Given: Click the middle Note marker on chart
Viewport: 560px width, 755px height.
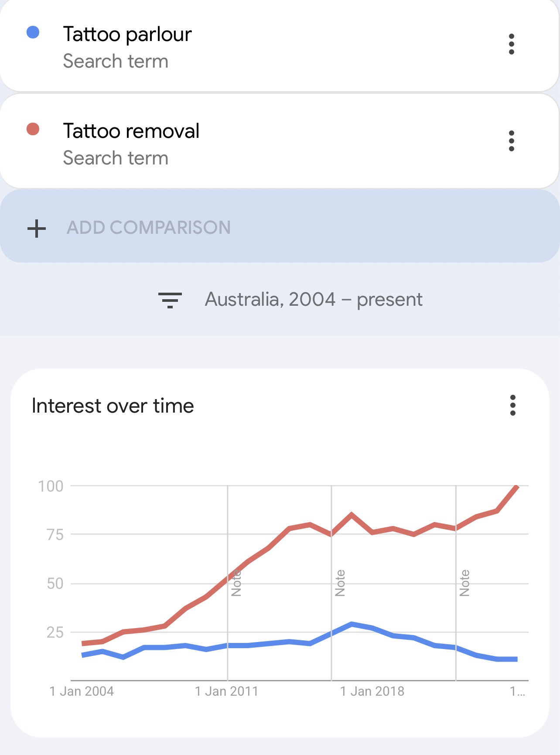Looking at the screenshot, I should [340, 583].
